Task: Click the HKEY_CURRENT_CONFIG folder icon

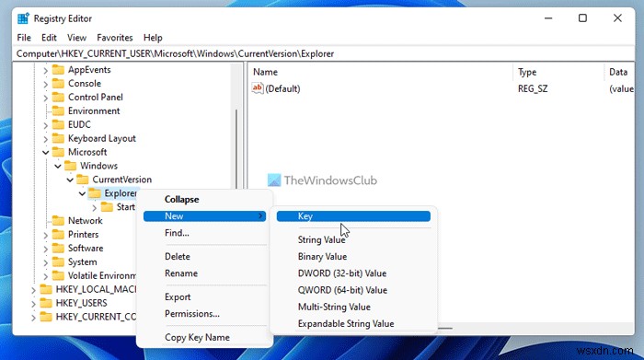Action: click(x=46, y=317)
